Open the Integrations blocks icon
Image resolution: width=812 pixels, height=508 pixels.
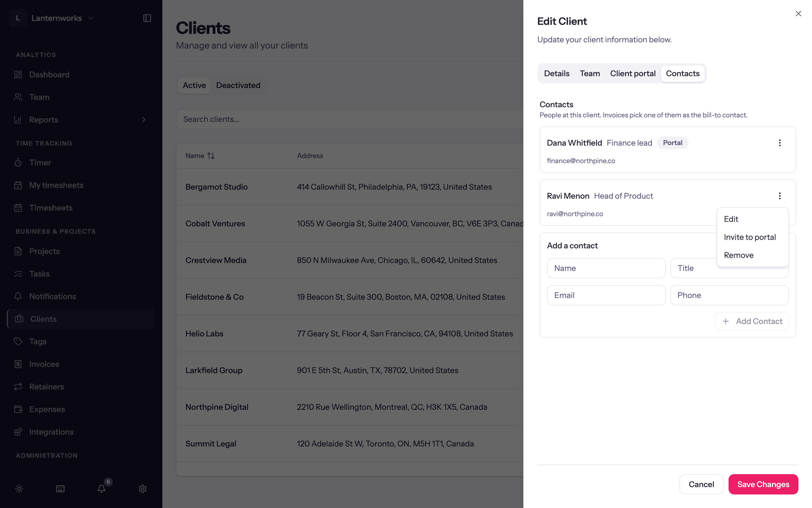18,432
